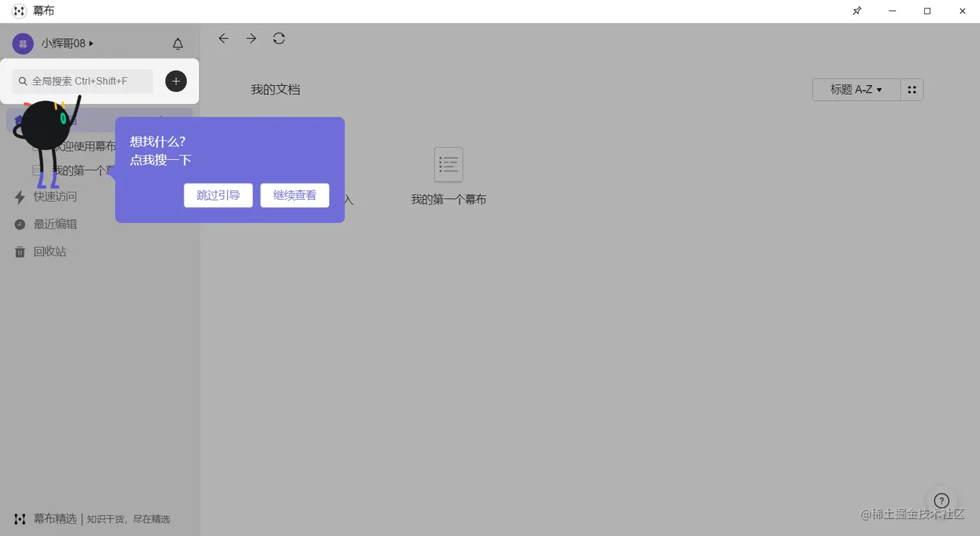
Task: Click 跳过引导 to skip the tour
Action: click(218, 195)
